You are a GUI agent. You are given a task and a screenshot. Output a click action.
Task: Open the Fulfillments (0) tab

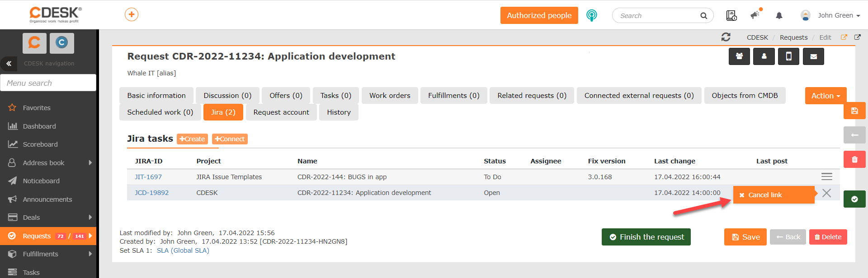point(454,96)
